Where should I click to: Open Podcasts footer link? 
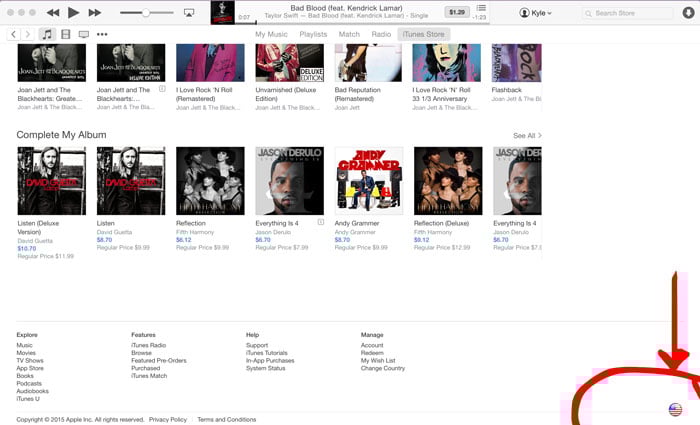[29, 383]
